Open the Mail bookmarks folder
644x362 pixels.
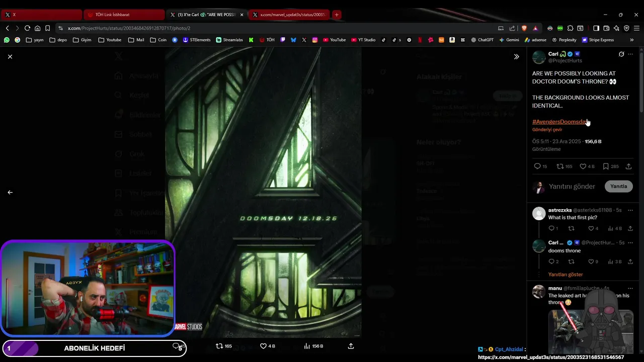(x=136, y=40)
